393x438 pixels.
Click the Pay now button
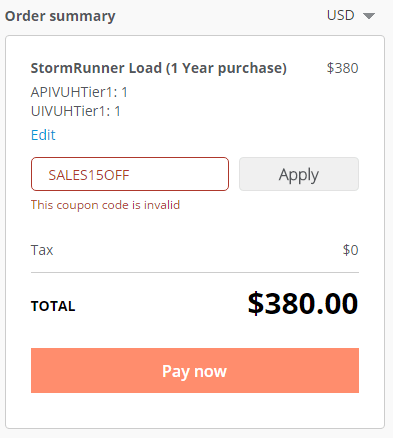pyautogui.click(x=195, y=371)
